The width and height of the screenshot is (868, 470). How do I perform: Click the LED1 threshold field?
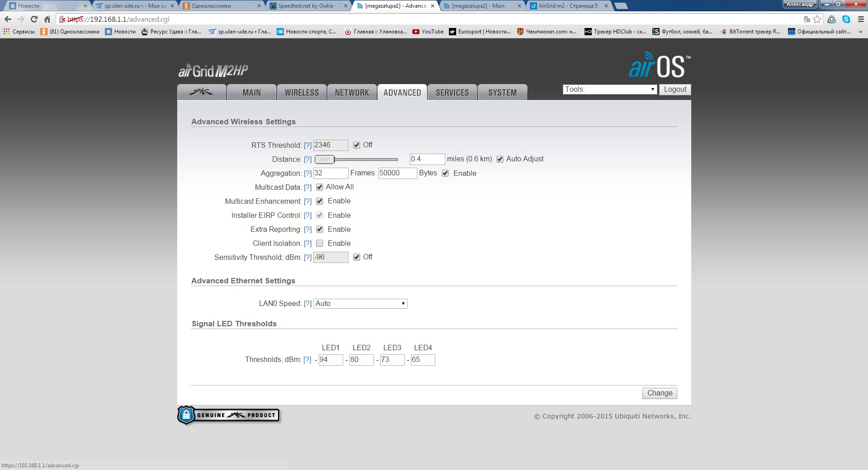[x=330, y=360]
